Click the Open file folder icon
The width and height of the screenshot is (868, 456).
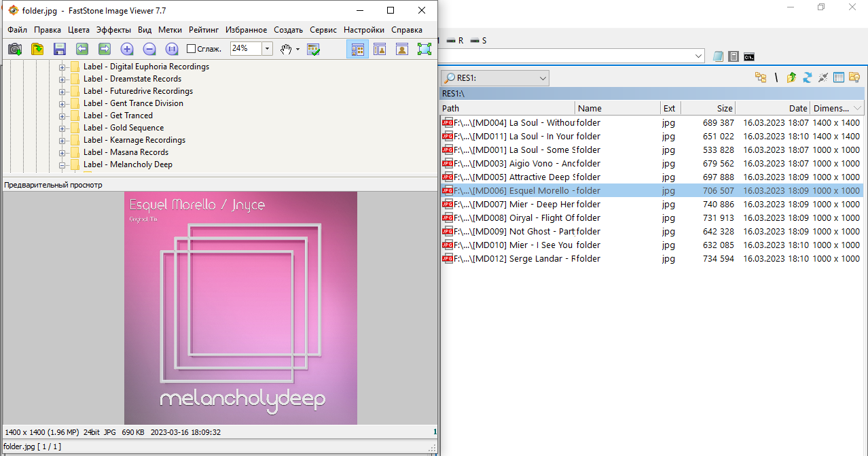pyautogui.click(x=37, y=49)
